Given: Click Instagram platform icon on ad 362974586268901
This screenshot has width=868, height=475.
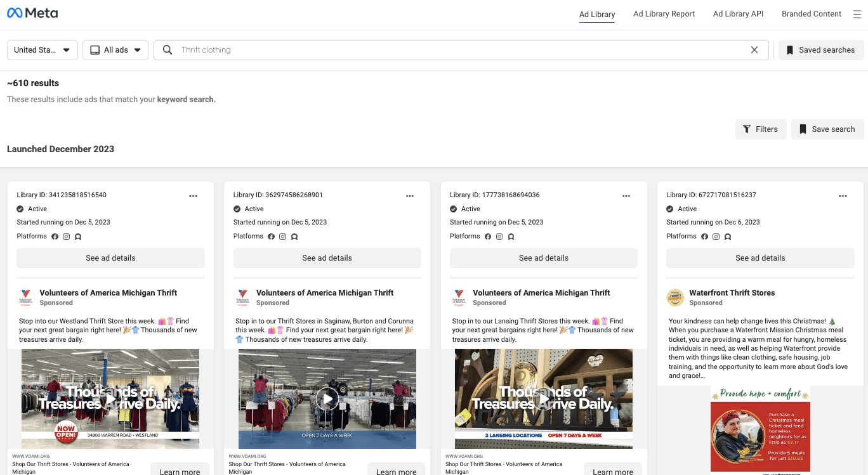Looking at the screenshot, I should pos(283,237).
